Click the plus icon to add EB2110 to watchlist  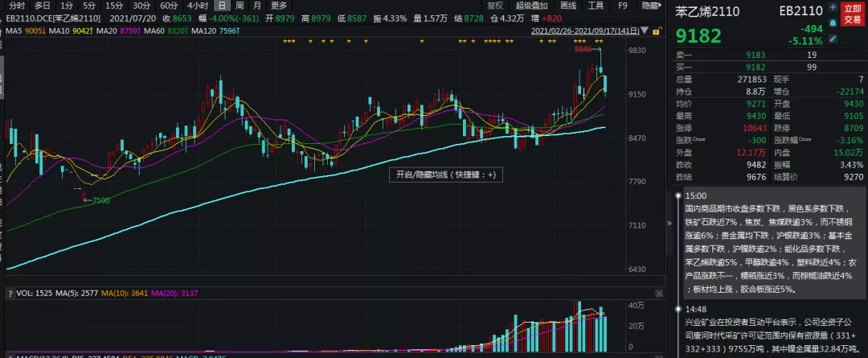coord(833,8)
